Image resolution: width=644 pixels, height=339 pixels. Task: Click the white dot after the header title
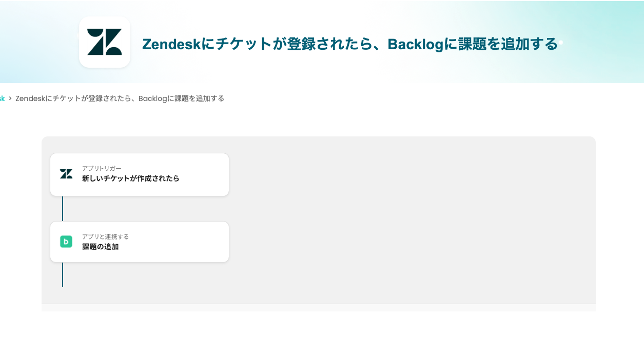tap(561, 43)
